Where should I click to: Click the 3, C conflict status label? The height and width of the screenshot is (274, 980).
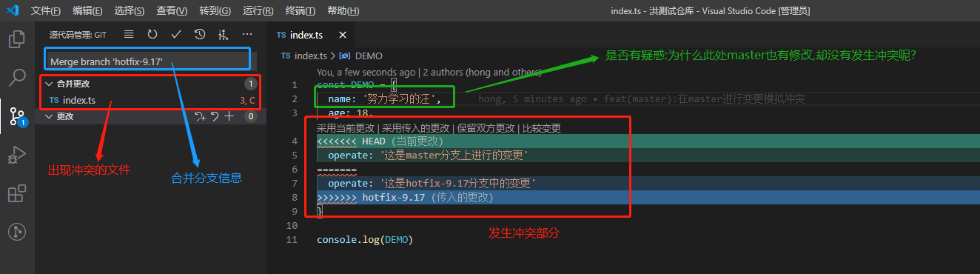pyautogui.click(x=247, y=100)
